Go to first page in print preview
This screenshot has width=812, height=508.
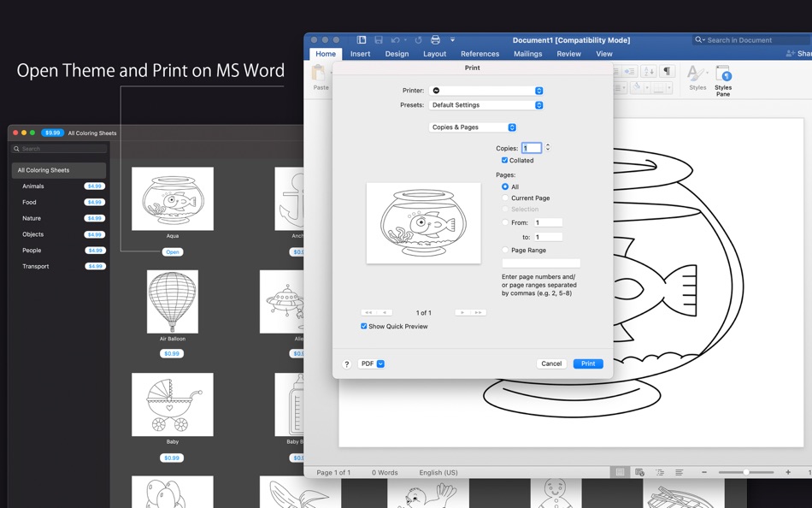tap(368, 312)
